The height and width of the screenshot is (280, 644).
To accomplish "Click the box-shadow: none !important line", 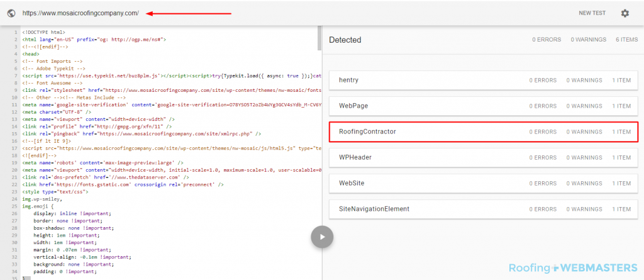I will 74,228.
